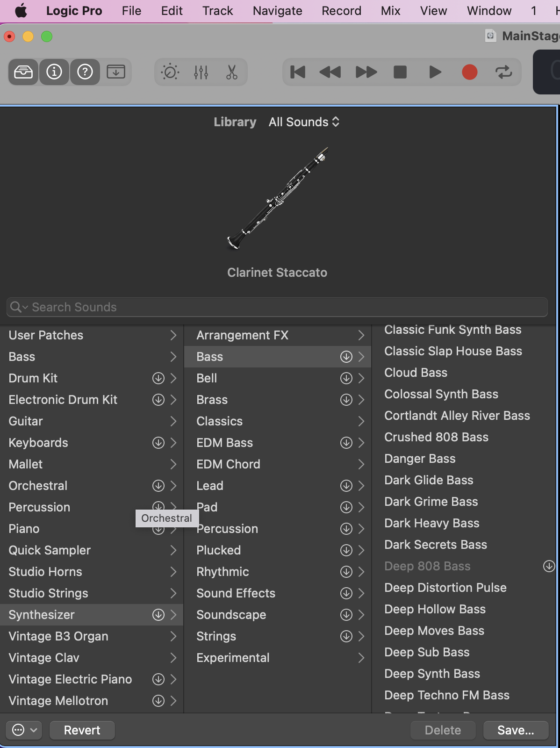Viewport: 560px width, 748px height.
Task: Download the Synthesizer category content
Action: point(158,615)
